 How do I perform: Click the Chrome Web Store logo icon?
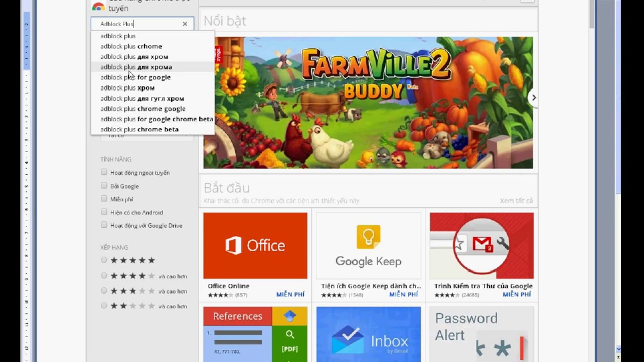[98, 6]
